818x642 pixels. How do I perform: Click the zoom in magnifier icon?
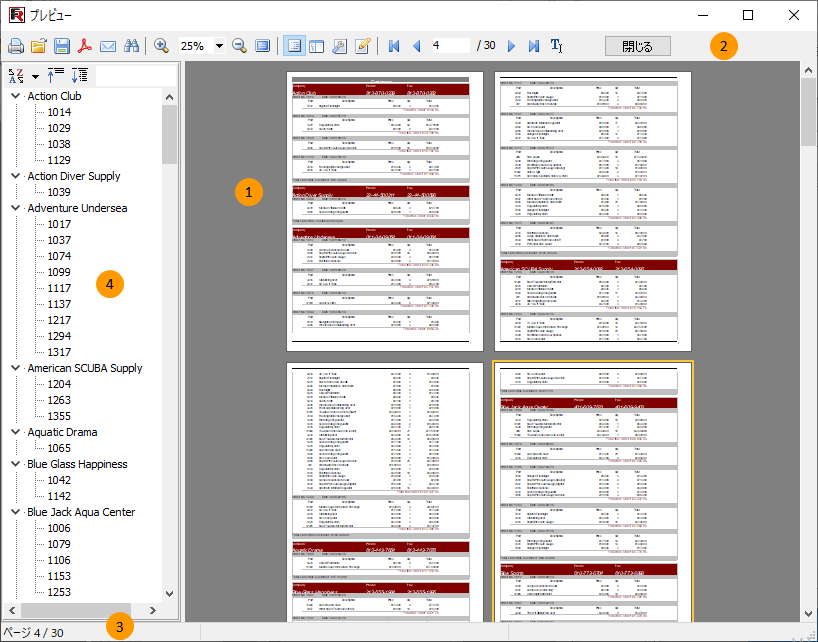[161, 46]
